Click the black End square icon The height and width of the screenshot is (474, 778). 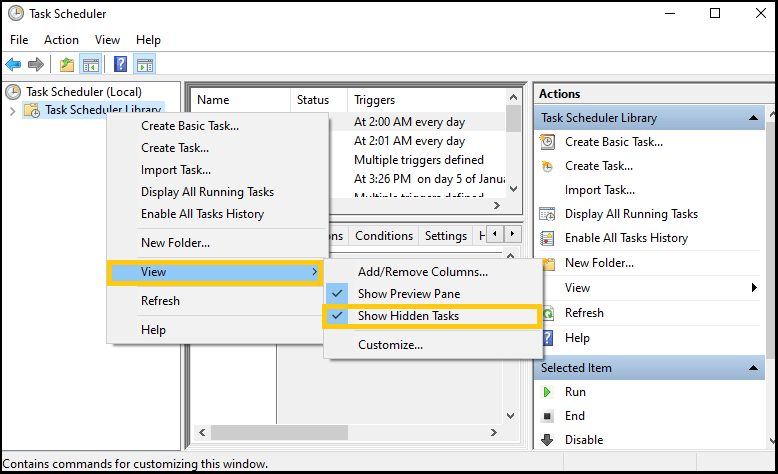tap(547, 416)
